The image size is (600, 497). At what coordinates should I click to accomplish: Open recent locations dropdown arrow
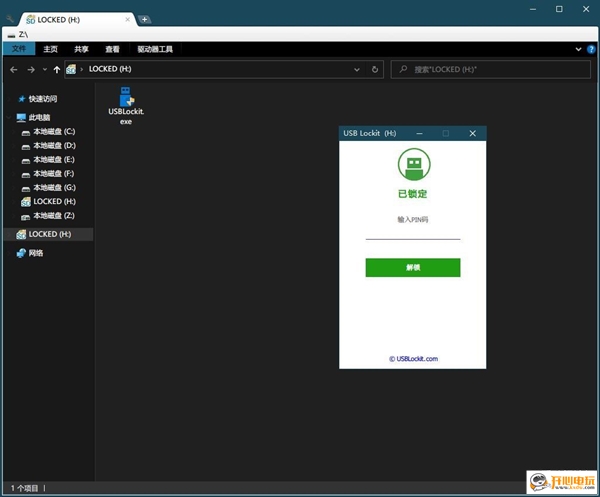point(45,70)
